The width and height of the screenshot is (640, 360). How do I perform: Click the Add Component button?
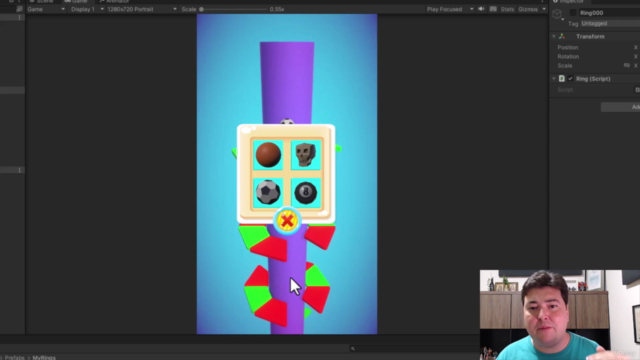[x=620, y=107]
